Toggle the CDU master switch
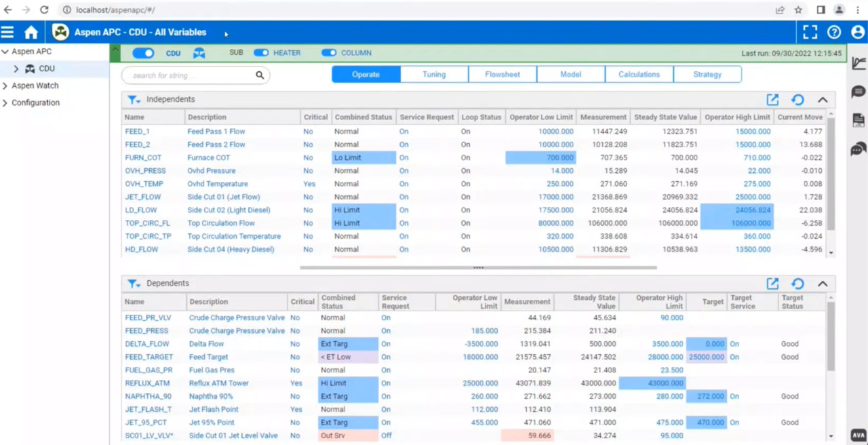The width and height of the screenshot is (868, 445). click(143, 53)
